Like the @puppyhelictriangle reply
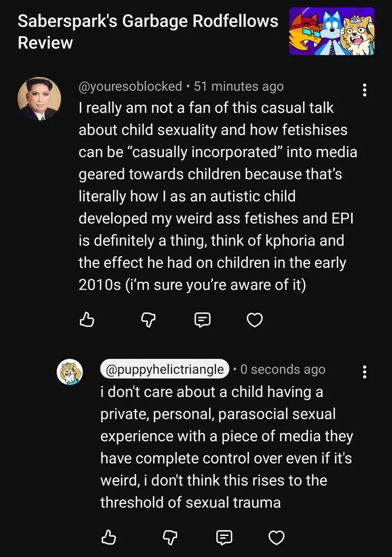The width and height of the screenshot is (392, 557). 109,537
